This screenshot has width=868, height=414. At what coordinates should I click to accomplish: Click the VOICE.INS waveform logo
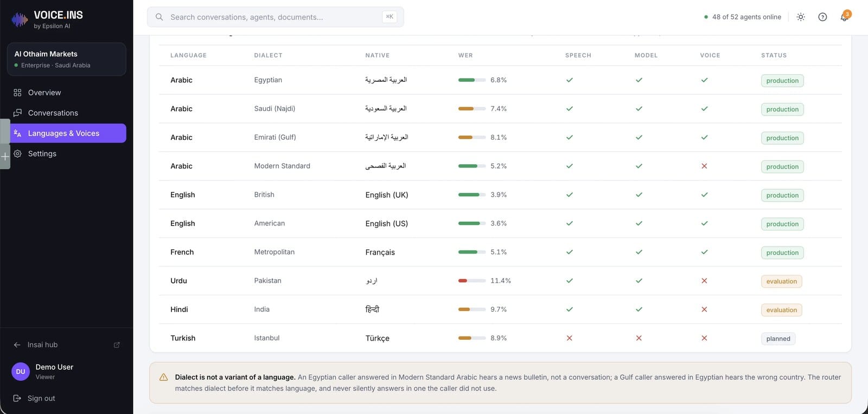pos(20,20)
